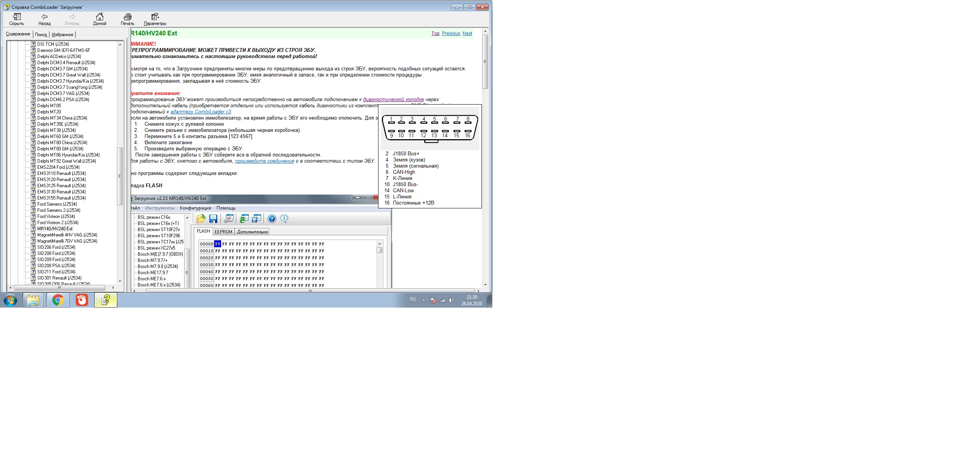The image size is (980, 476).
Task: Switch to the Поиск tab
Action: tap(41, 35)
